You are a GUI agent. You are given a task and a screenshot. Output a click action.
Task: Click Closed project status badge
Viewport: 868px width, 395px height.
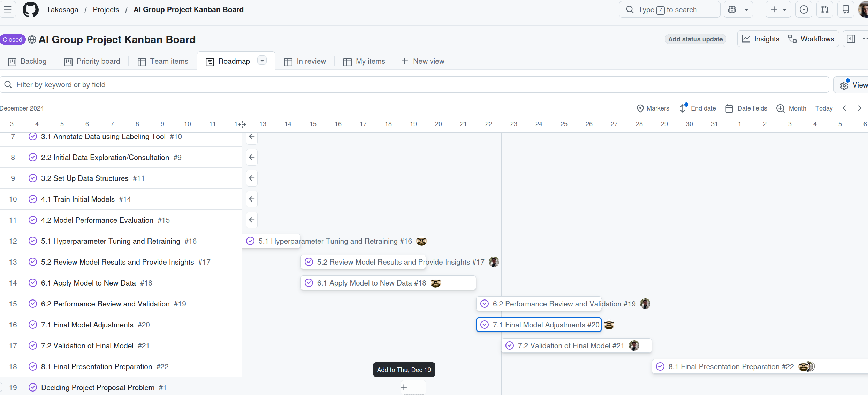click(x=13, y=39)
